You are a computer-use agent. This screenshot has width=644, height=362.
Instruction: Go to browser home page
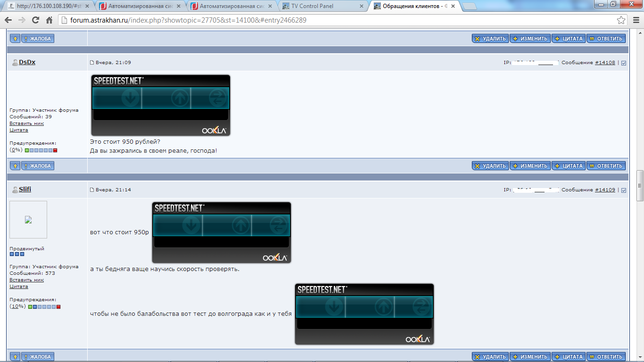49,20
